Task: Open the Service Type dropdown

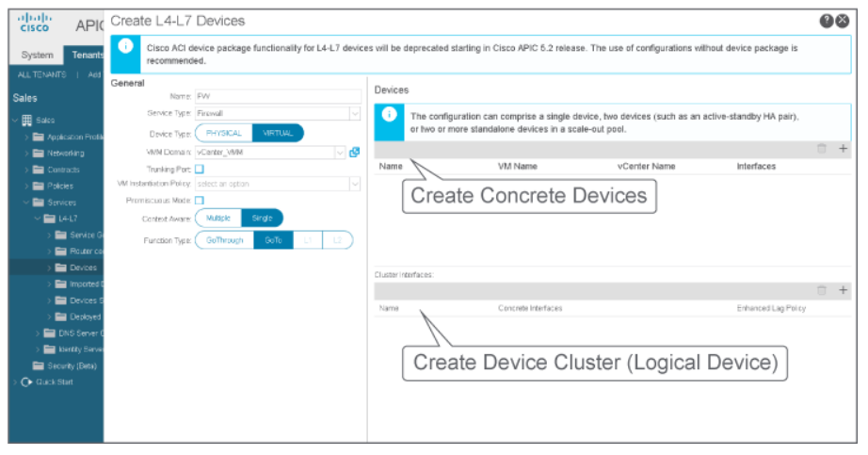Action: (354, 114)
